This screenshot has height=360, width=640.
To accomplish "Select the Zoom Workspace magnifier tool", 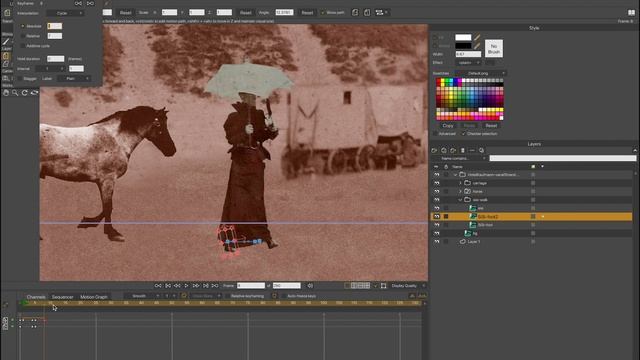I will click(15, 93).
